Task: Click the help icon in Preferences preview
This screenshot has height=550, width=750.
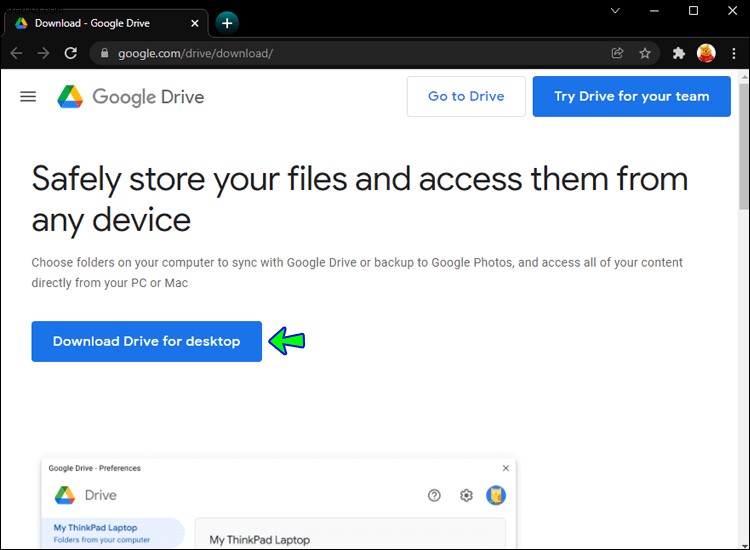Action: [434, 495]
